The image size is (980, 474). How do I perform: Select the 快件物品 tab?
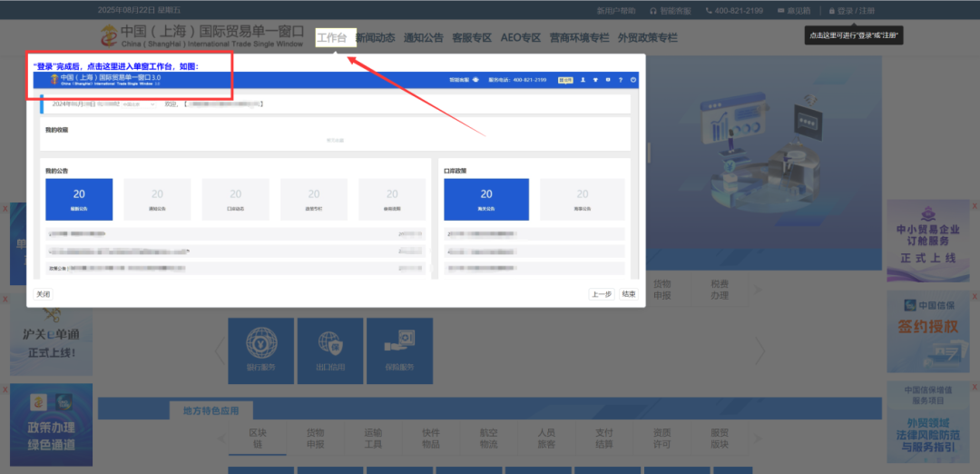[431, 438]
